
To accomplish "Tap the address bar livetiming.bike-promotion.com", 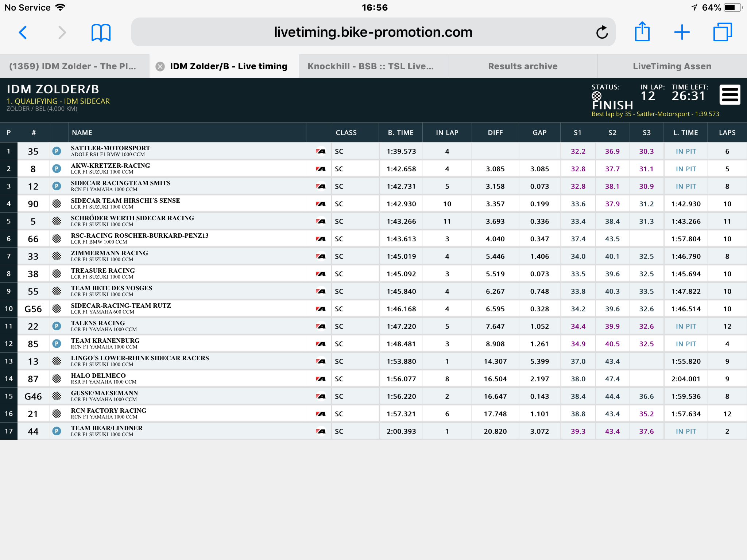I will coord(373,32).
